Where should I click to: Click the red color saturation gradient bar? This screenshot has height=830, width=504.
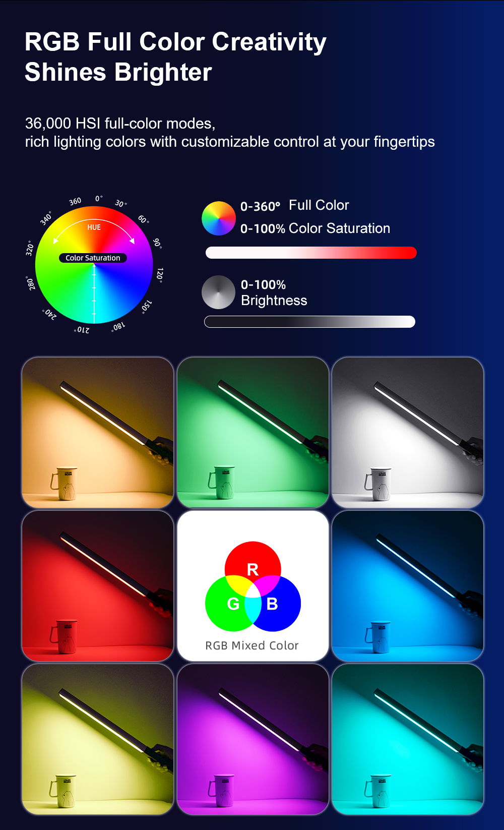click(311, 253)
